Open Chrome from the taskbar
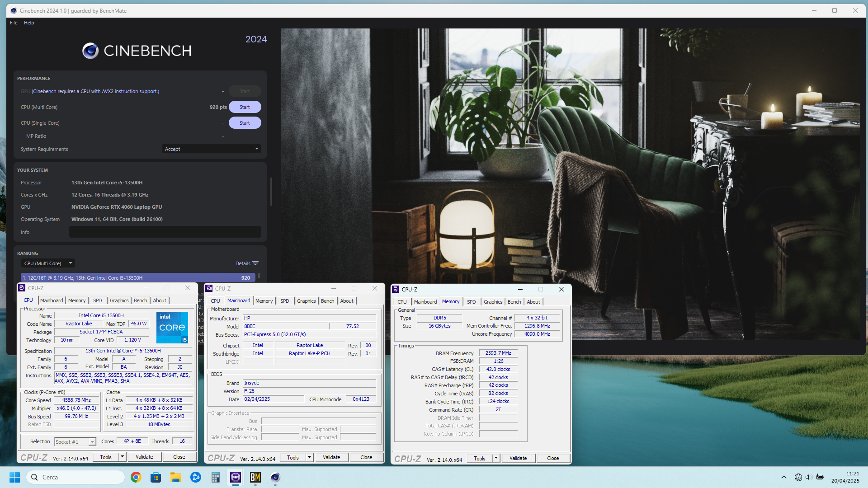The height and width of the screenshot is (488, 868). 136,477
